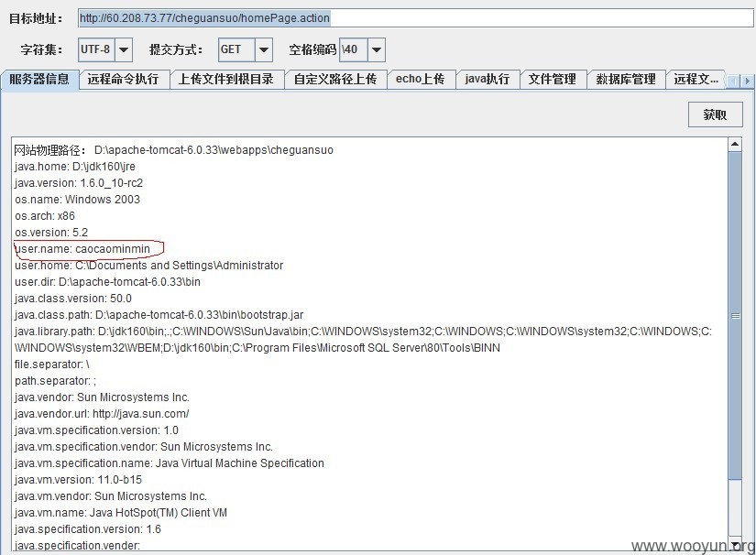The image size is (756, 555).
Task: Click the scrollbar up arrow in output pane
Action: coord(735,144)
